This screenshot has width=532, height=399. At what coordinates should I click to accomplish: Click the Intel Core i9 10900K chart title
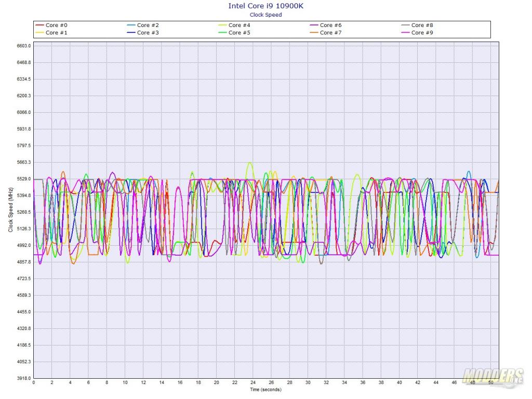click(x=265, y=6)
